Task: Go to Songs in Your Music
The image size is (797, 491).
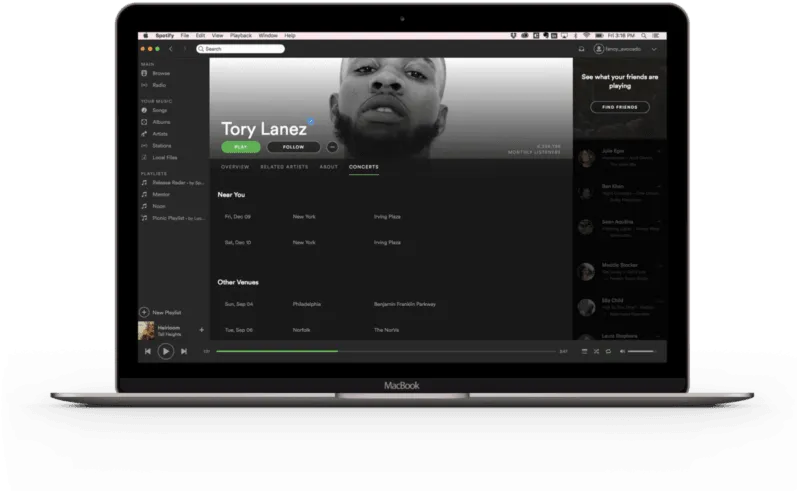Action: tap(160, 110)
